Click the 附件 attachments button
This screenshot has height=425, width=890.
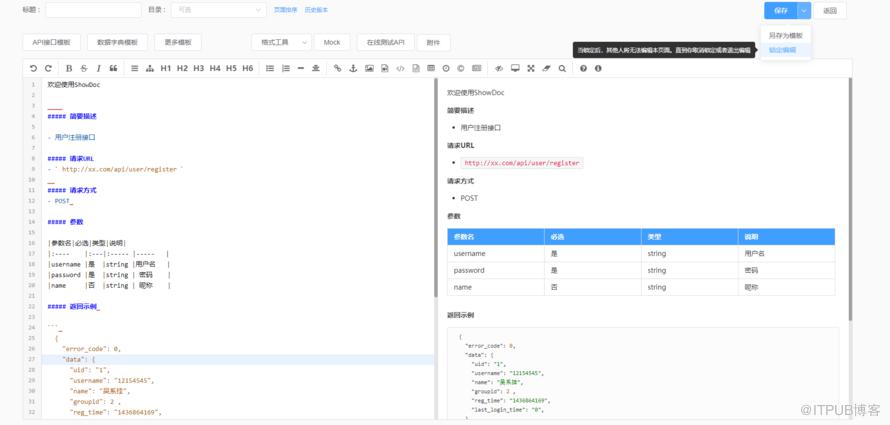(x=434, y=42)
